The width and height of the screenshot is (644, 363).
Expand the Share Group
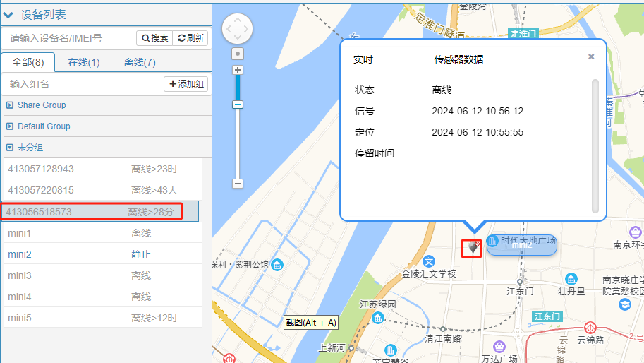pos(10,105)
